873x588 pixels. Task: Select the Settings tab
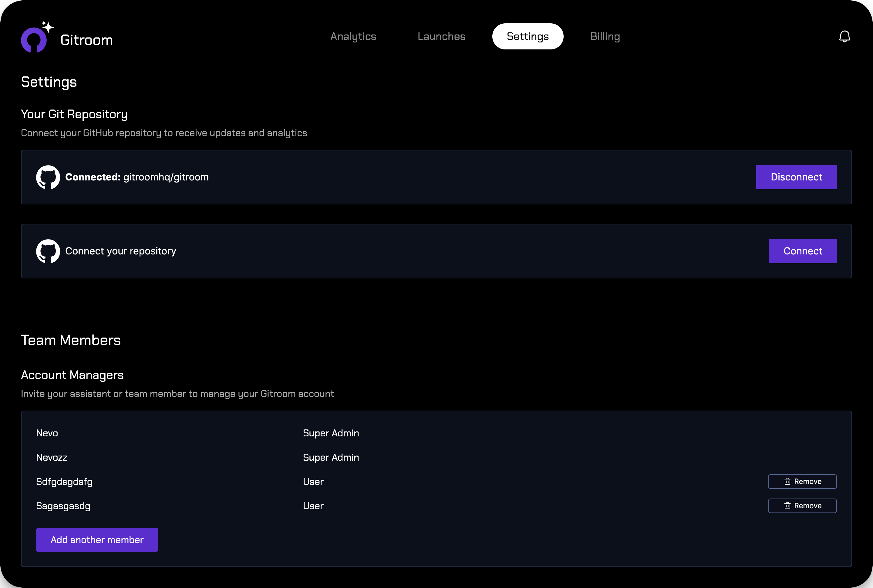[527, 36]
